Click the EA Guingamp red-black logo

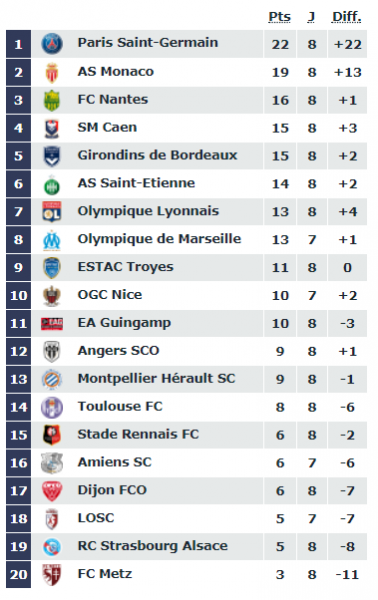[x=52, y=323]
